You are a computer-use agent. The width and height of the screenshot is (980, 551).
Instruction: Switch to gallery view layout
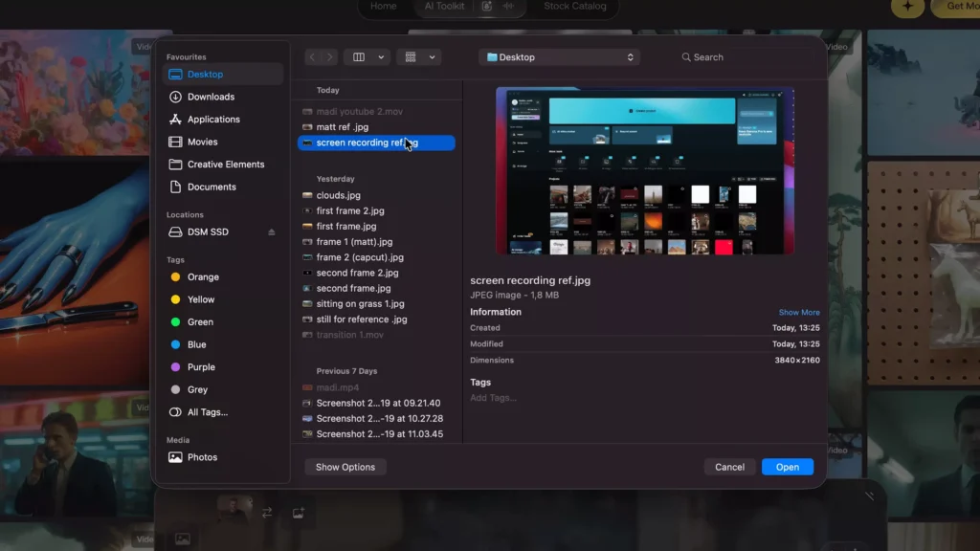click(412, 56)
